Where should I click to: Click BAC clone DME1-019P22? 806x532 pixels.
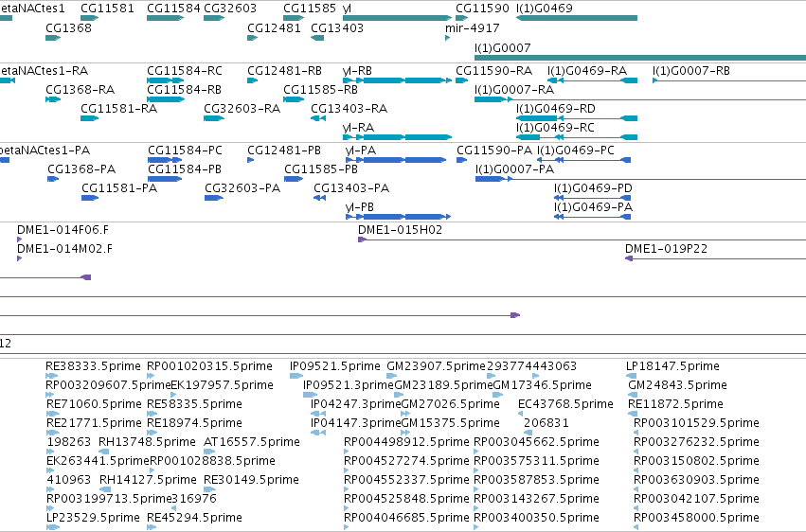click(666, 249)
